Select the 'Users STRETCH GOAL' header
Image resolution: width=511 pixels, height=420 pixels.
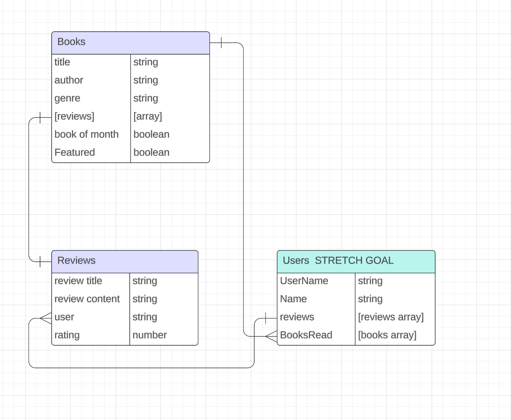(x=356, y=262)
